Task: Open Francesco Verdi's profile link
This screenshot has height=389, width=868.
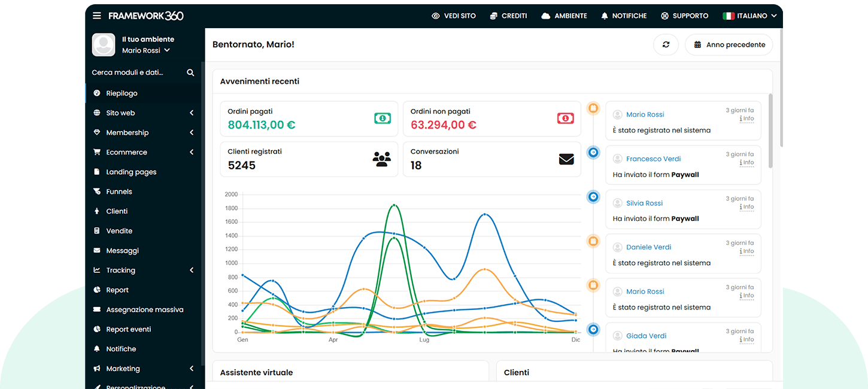Action: [x=653, y=159]
